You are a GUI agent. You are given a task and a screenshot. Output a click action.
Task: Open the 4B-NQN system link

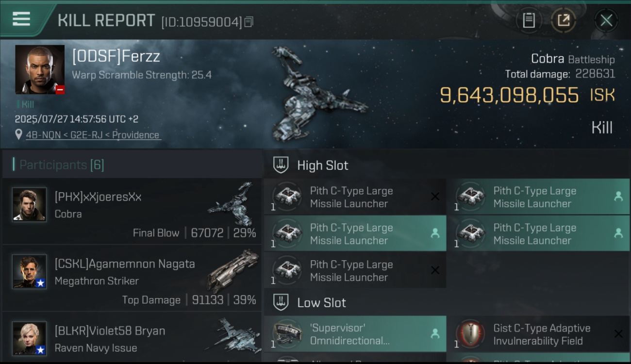click(x=44, y=135)
